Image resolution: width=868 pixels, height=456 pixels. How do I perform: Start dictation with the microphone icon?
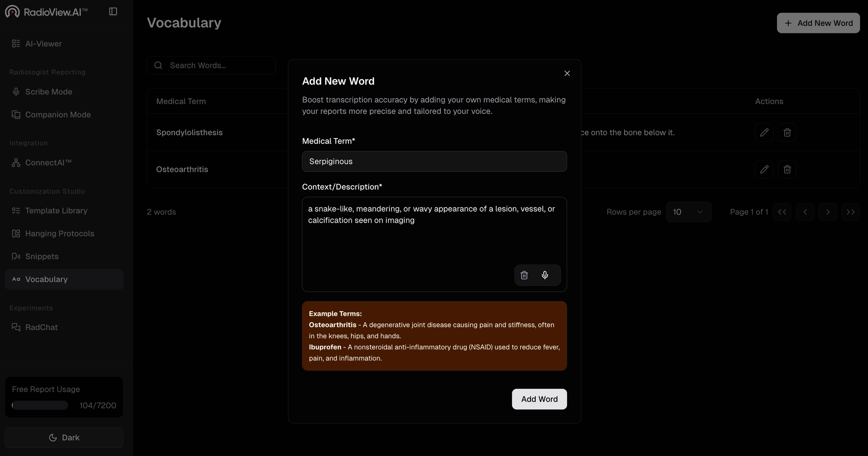click(x=545, y=275)
